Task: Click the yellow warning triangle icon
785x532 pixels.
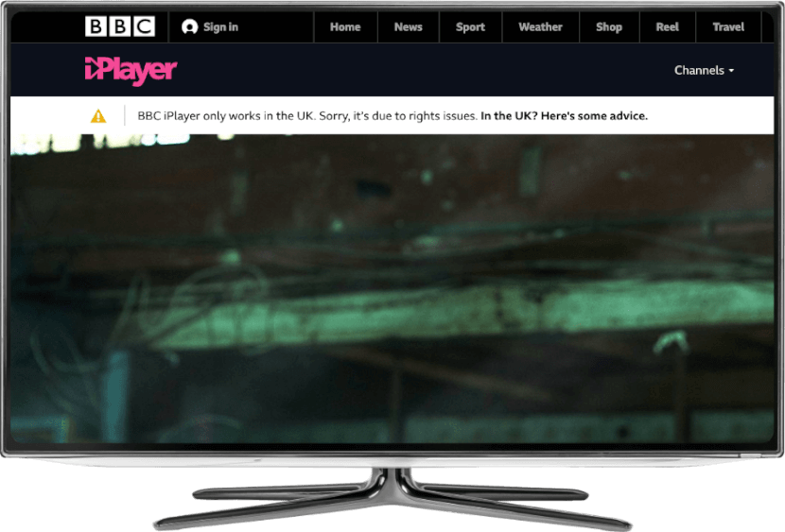Action: point(98,116)
